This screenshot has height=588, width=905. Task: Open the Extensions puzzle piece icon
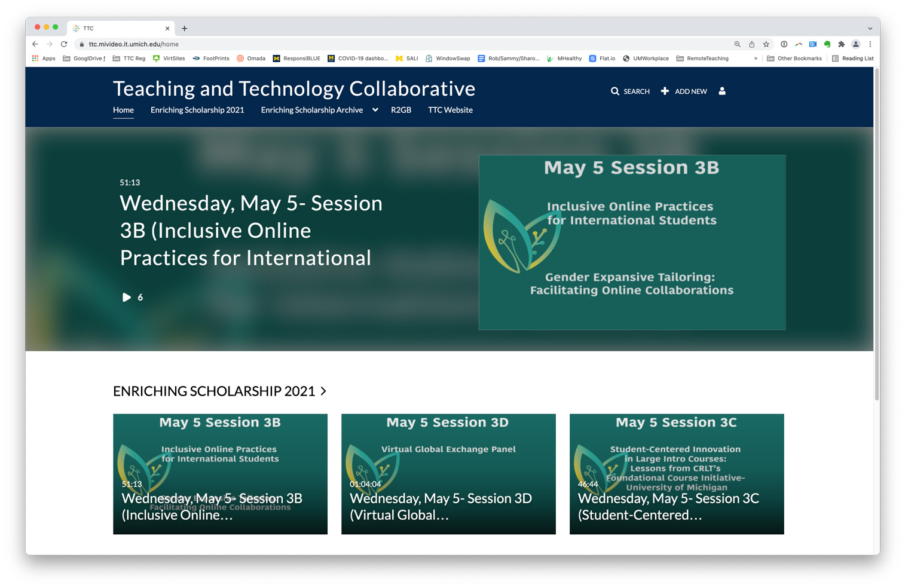pyautogui.click(x=842, y=44)
